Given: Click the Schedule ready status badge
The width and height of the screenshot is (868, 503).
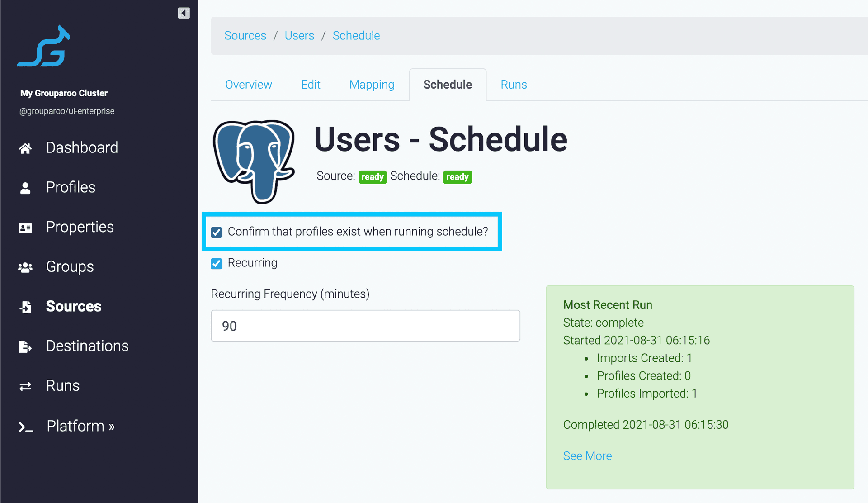Looking at the screenshot, I should (x=458, y=177).
